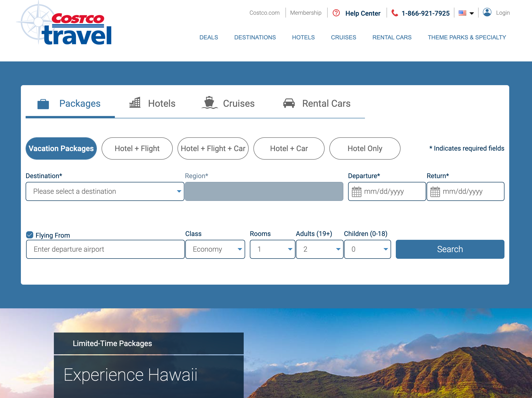Click the phone icon next to 1-866-921-7925
Screen dimensions: 532x398
394,13
